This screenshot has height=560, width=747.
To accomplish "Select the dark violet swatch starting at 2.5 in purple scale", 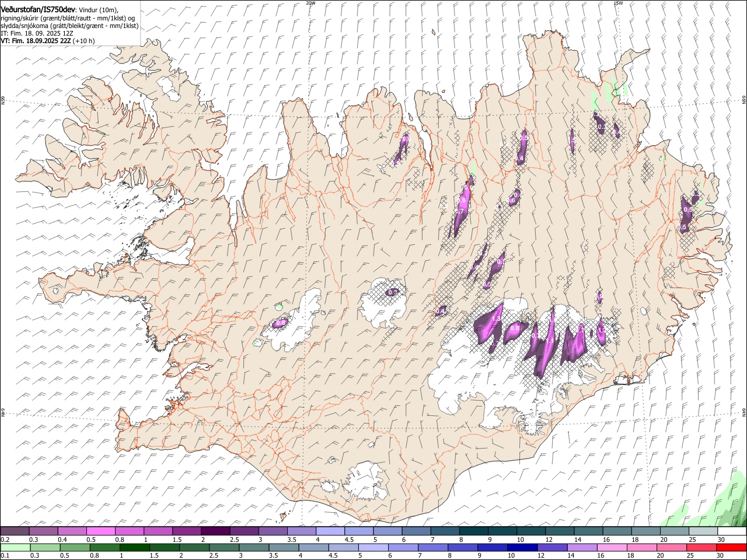I will click(244, 531).
